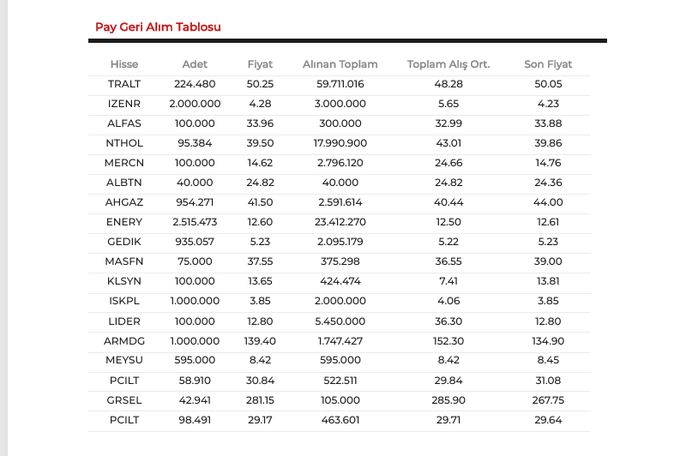Click AHGAZ last price 44.00

(x=548, y=202)
